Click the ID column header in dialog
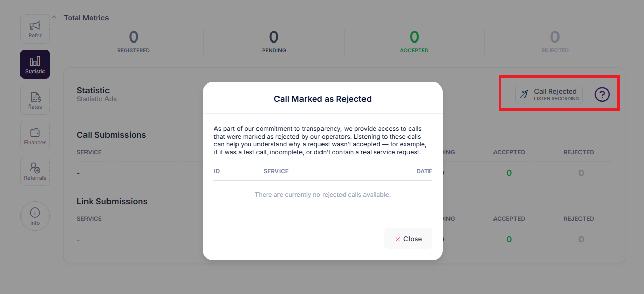The height and width of the screenshot is (294, 644). tap(217, 171)
